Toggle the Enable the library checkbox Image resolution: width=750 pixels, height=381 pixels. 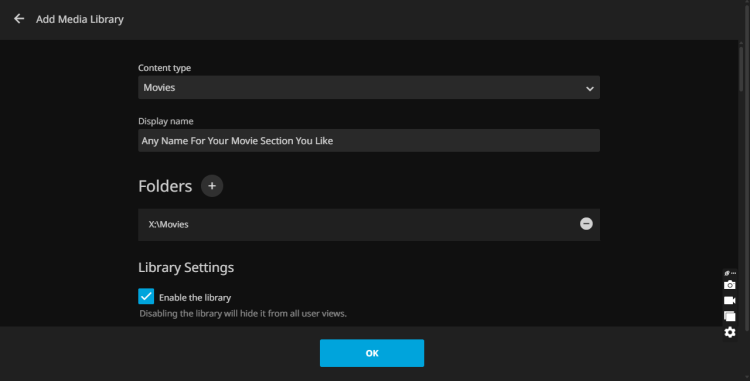coord(146,296)
